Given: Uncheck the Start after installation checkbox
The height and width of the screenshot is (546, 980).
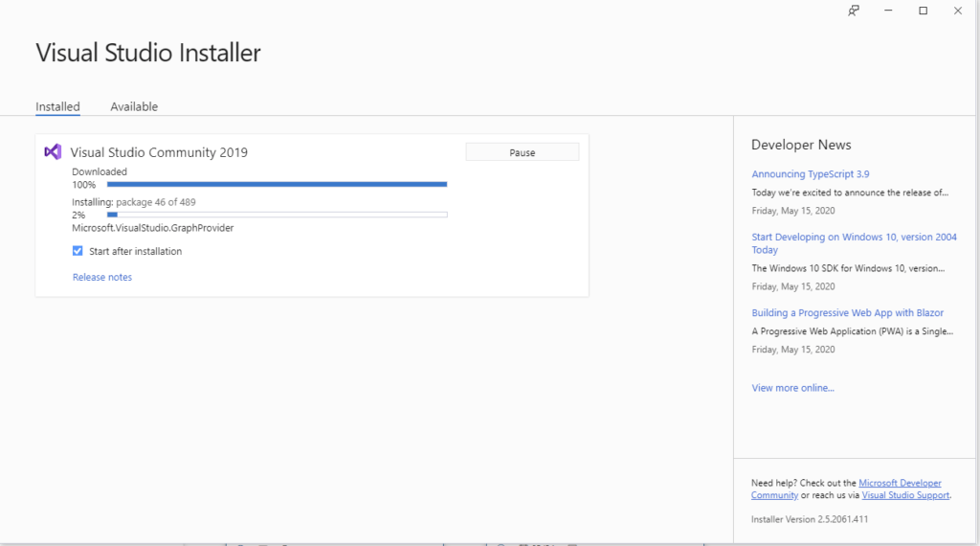Looking at the screenshot, I should click(78, 251).
